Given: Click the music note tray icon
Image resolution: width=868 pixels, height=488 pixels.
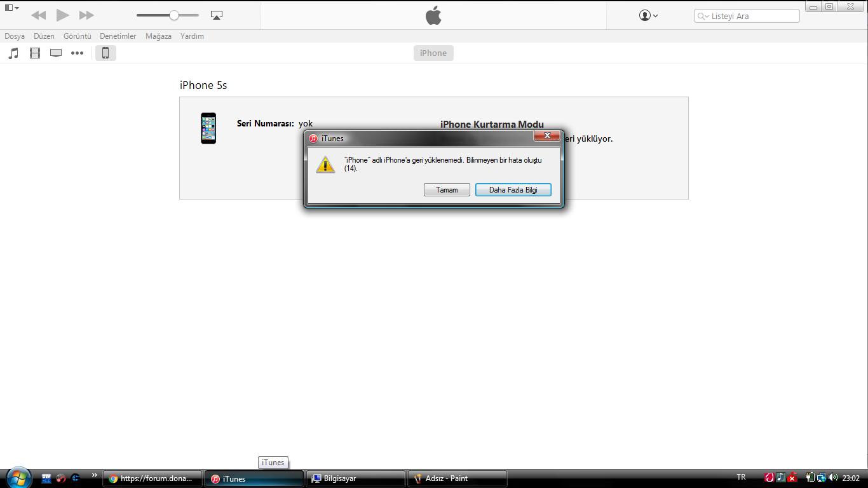Looking at the screenshot, I should [x=780, y=478].
